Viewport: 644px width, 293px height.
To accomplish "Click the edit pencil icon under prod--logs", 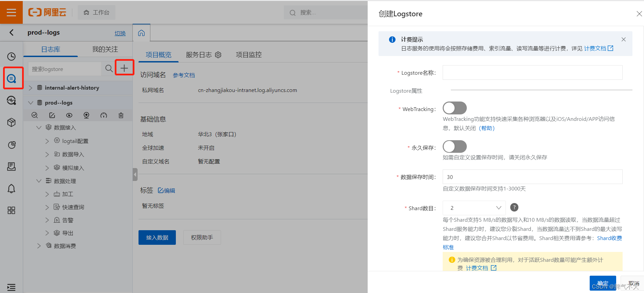I will (52, 115).
